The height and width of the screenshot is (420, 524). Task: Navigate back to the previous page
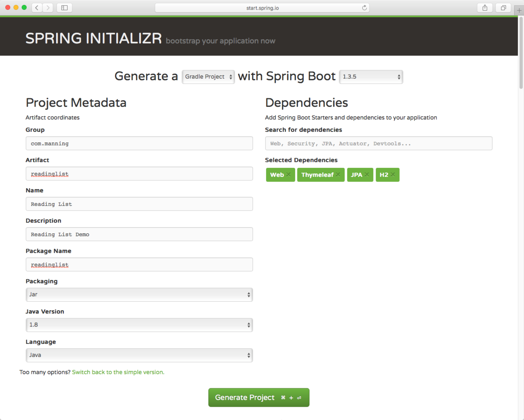[x=37, y=8]
